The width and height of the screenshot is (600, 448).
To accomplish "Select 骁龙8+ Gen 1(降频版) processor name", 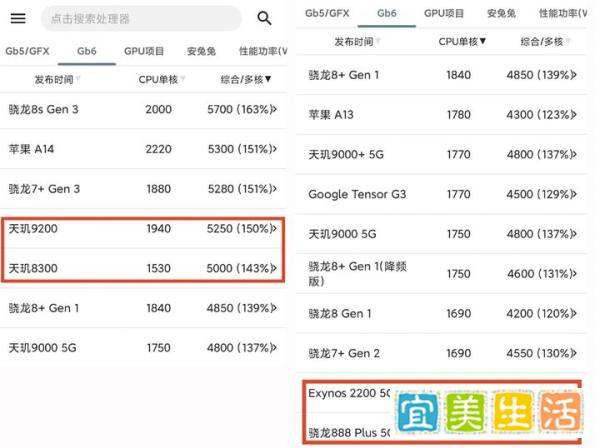I will [357, 274].
